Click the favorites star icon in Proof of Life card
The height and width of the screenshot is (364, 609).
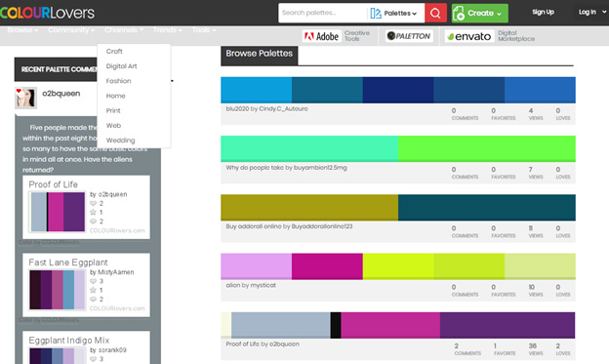point(93,212)
